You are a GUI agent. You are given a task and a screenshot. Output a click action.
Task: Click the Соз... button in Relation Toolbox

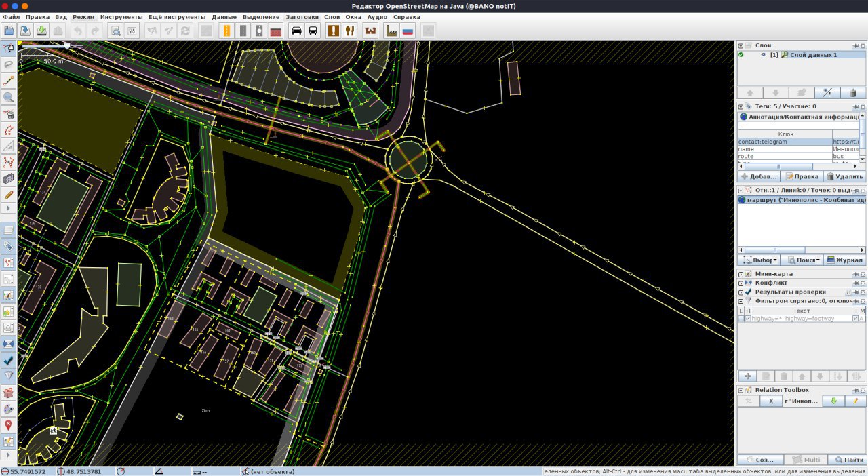(760, 460)
